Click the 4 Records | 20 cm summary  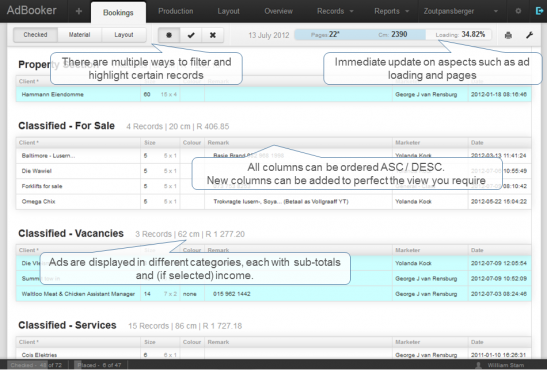click(x=178, y=127)
